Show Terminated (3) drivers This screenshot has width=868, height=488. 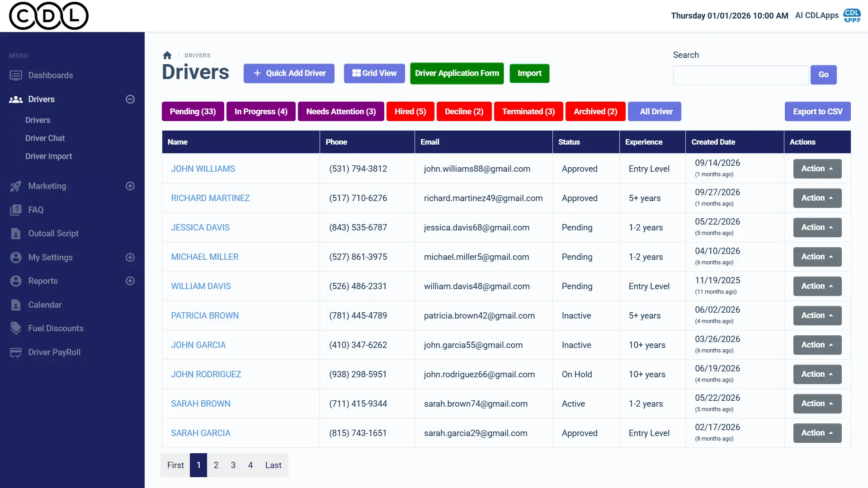528,112
